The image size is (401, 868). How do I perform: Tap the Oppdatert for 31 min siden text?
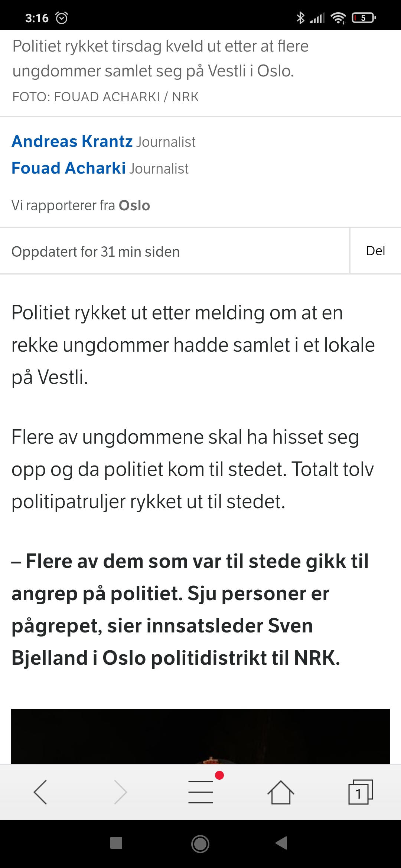pyautogui.click(x=96, y=252)
